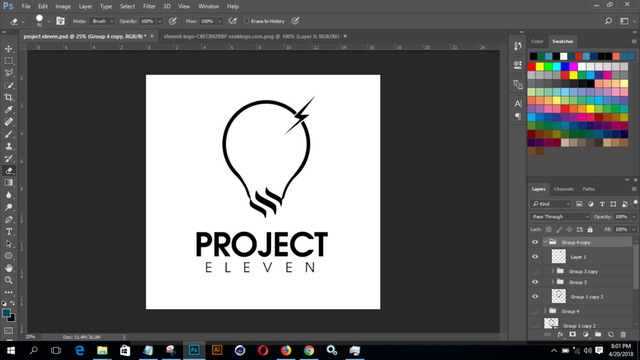Toggle pressure for opacity button
This screenshot has height=360, width=640.
(173, 21)
